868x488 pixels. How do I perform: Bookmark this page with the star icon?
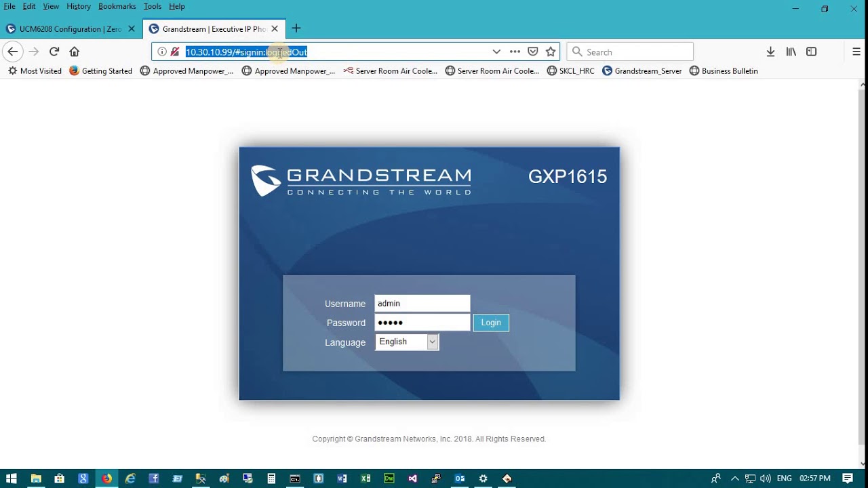point(551,52)
